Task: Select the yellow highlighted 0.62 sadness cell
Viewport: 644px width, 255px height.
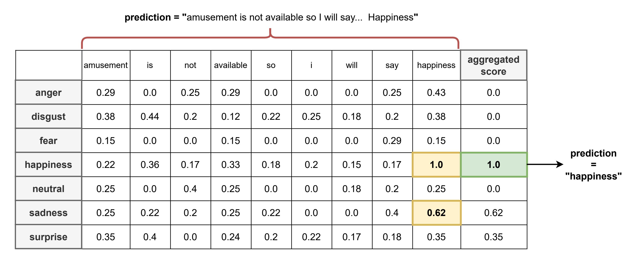Action: tap(436, 213)
